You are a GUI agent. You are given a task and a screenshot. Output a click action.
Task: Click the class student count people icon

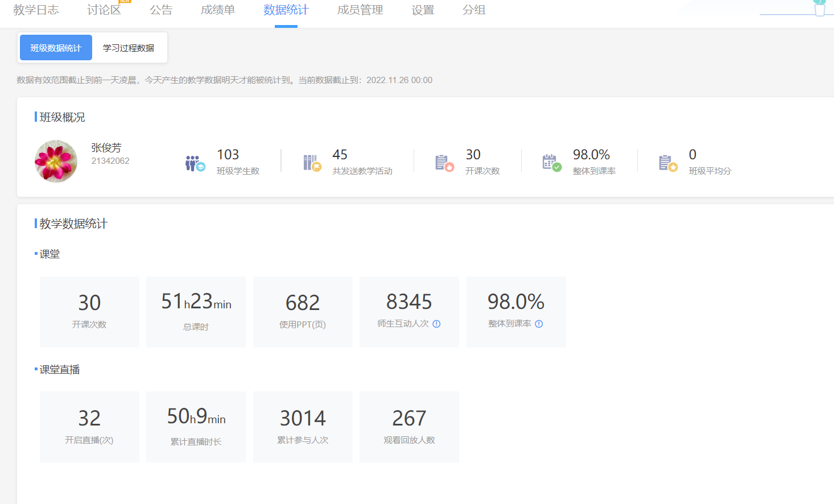click(195, 163)
